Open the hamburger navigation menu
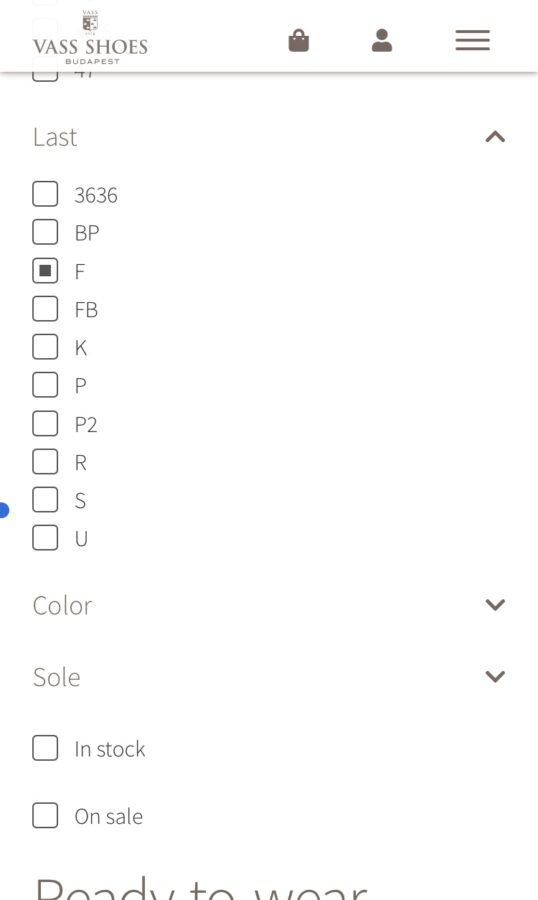538x900 pixels. (473, 40)
